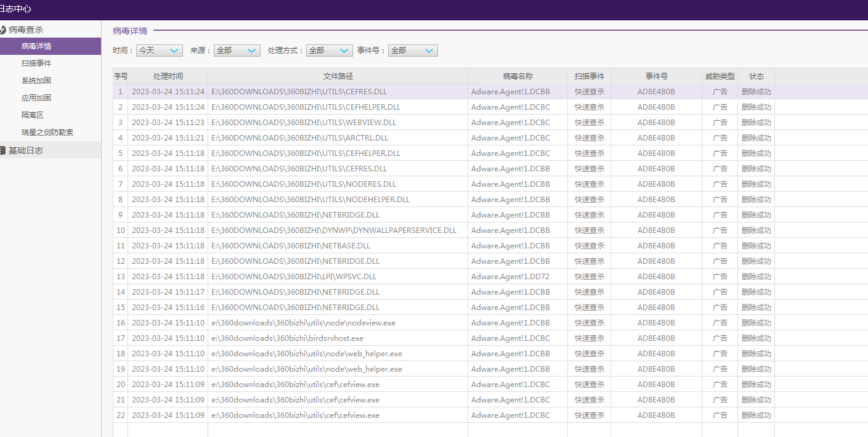
Task: Sort by 病毒名称 column header
Action: (x=518, y=76)
